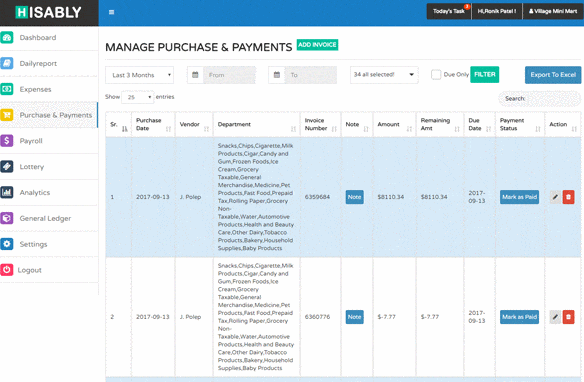Delete invoice 6360776 with trash icon
The image size is (584, 382).
(568, 317)
